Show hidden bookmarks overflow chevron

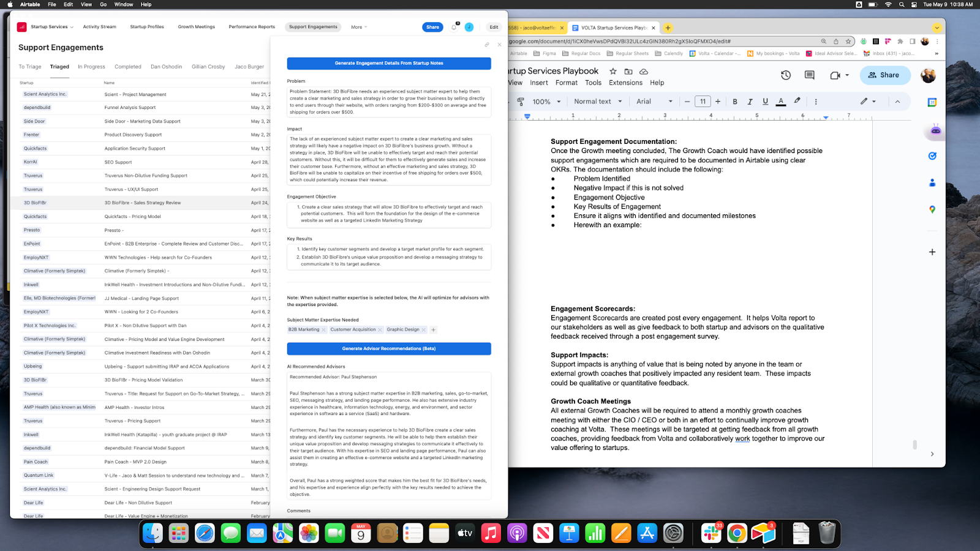click(937, 53)
